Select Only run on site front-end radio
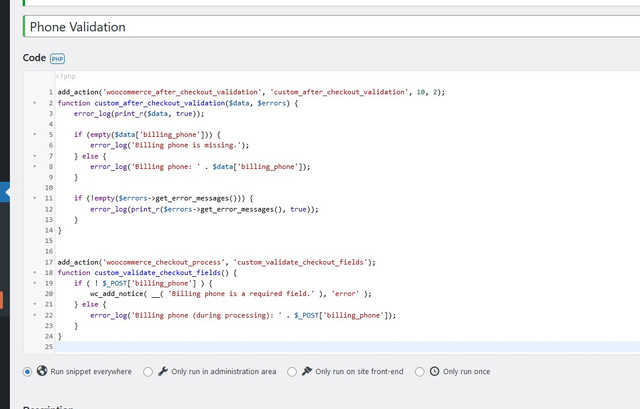The width and height of the screenshot is (640, 409). (292, 372)
